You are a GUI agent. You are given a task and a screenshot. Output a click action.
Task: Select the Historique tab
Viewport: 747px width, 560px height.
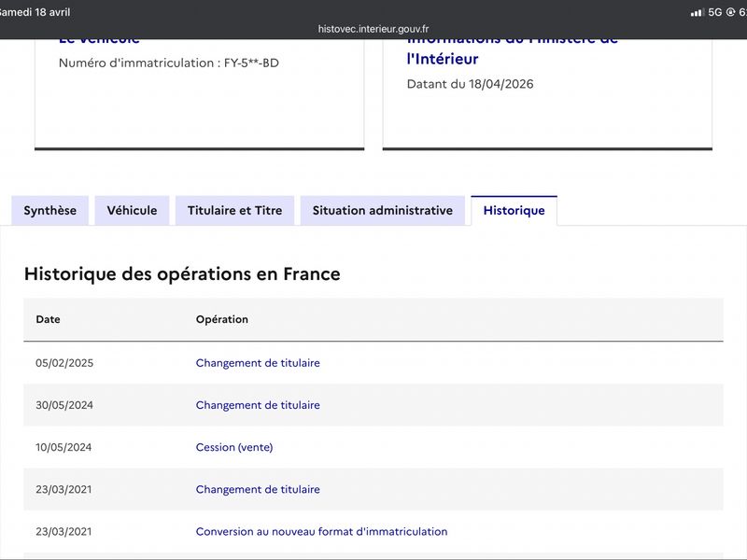coord(514,211)
